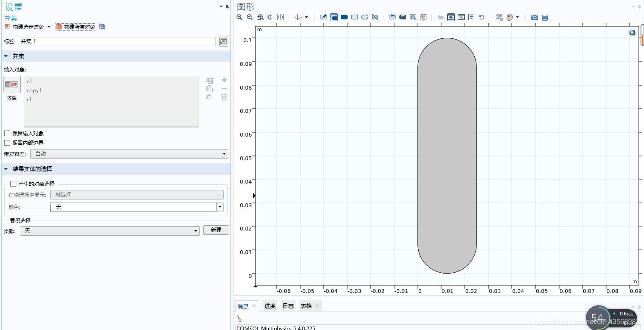The width and height of the screenshot is (644, 330).
Task: Click the reset hiding arrow icon
Action: click(x=482, y=17)
